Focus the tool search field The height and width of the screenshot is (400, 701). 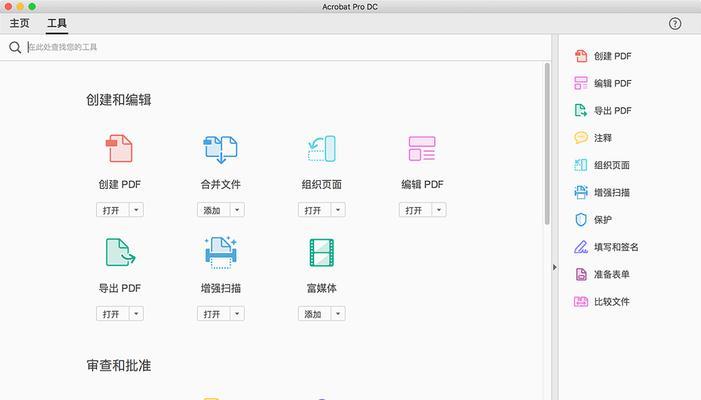tap(286, 47)
